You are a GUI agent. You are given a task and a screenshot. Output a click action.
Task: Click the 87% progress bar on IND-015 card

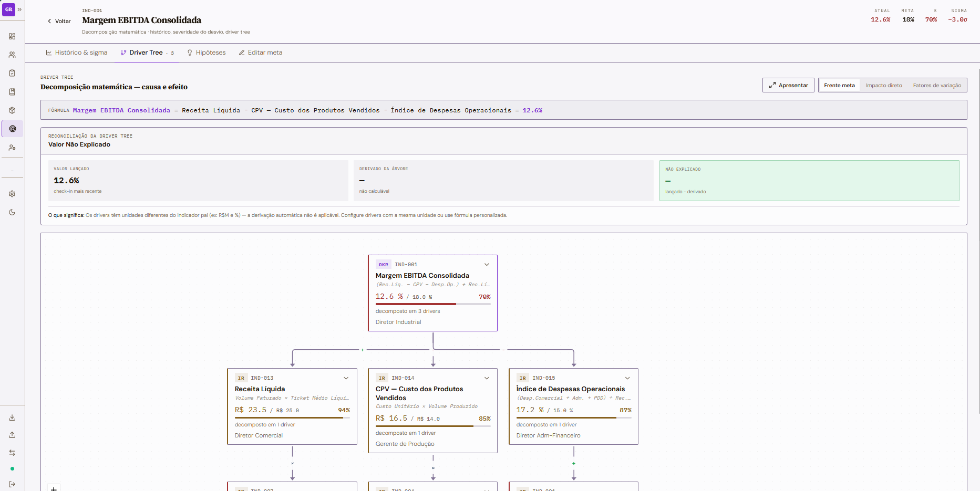pyautogui.click(x=574, y=417)
